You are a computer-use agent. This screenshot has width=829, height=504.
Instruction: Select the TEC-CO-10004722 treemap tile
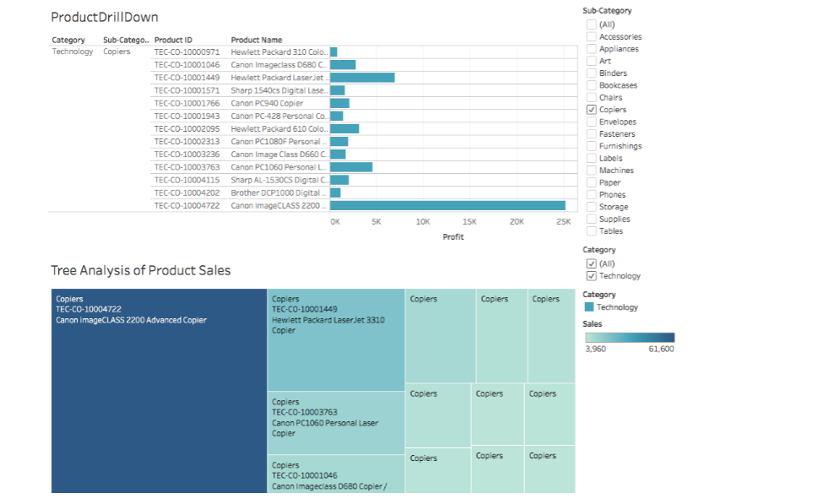click(160, 391)
